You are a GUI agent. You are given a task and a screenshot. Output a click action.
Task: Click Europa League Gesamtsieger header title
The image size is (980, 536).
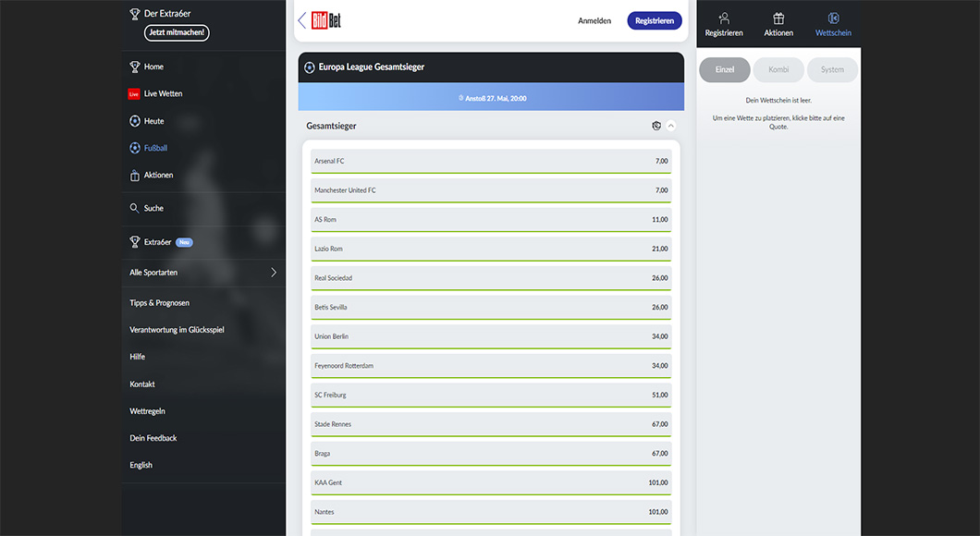coord(372,67)
